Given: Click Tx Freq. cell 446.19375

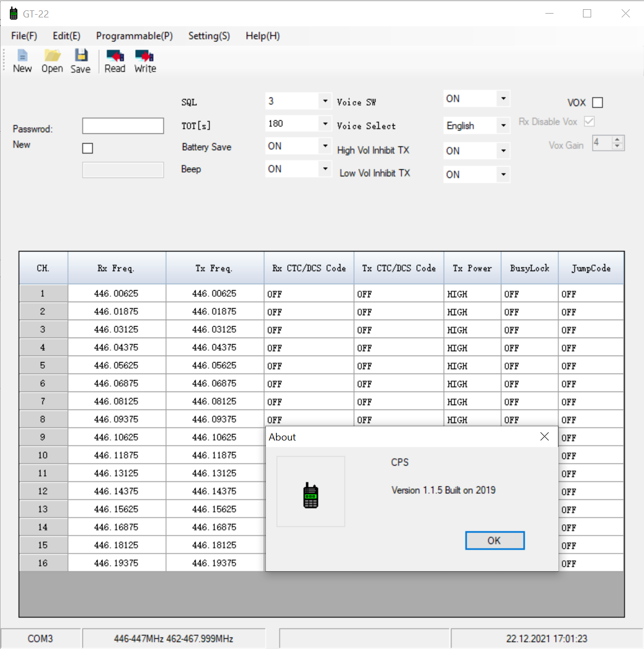Looking at the screenshot, I should tap(215, 563).
